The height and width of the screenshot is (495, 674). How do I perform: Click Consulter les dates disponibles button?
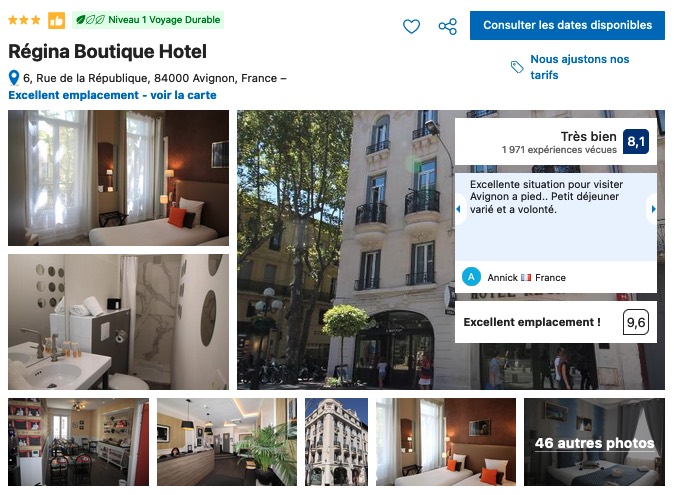(x=567, y=25)
